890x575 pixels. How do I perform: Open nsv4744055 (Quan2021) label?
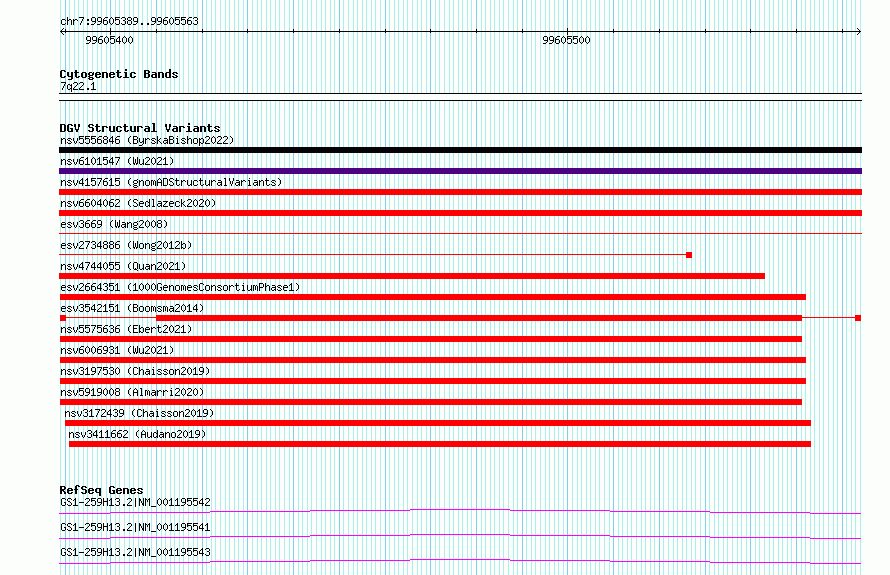tap(123, 266)
